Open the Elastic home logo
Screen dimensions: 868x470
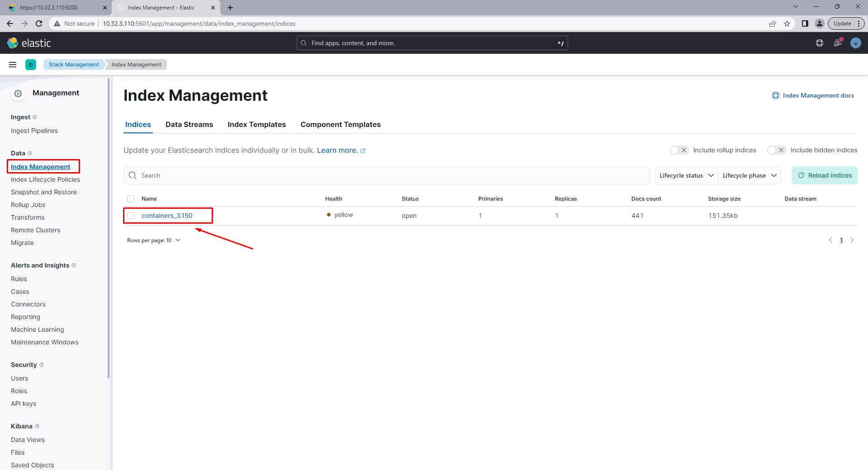(29, 43)
